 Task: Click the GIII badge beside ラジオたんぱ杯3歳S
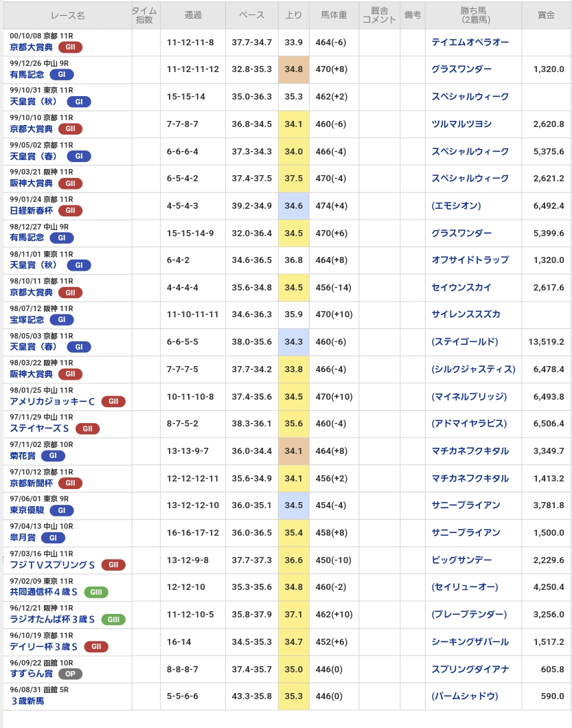(113, 619)
